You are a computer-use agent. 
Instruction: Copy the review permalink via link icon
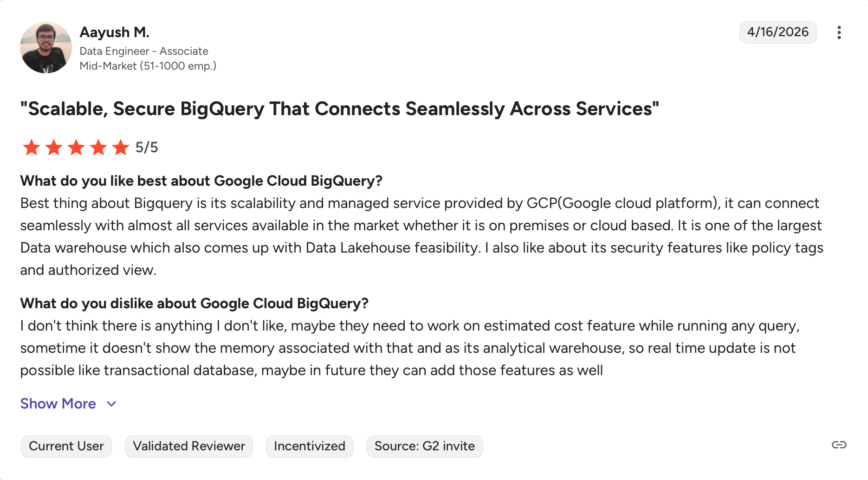[839, 445]
